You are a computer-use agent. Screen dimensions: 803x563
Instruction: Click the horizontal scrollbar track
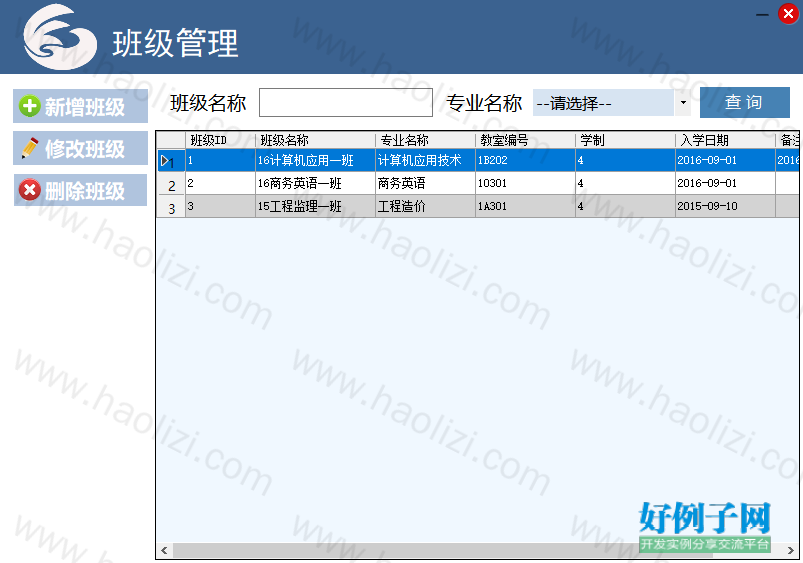(478, 551)
